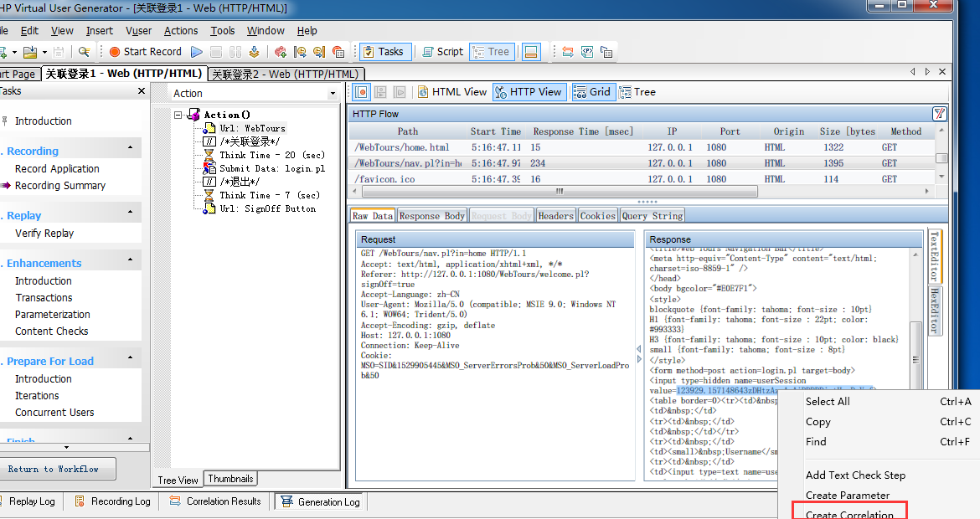980x519 pixels.
Task: Open the File menu
Action: (3, 31)
